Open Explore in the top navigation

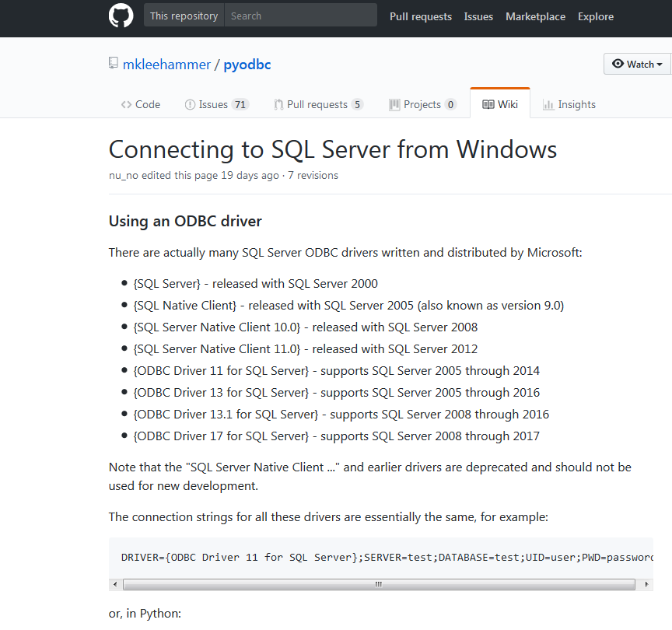[595, 16]
